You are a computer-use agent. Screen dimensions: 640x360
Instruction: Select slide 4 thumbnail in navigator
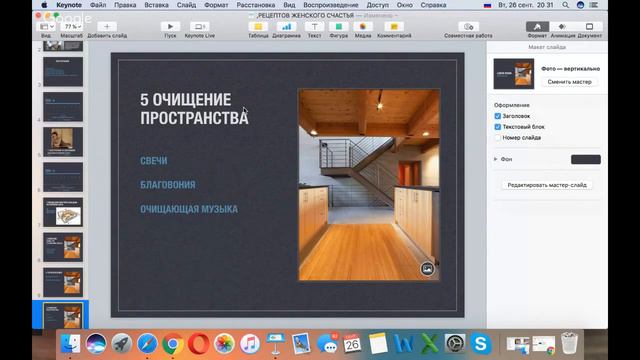pyautogui.click(x=63, y=107)
